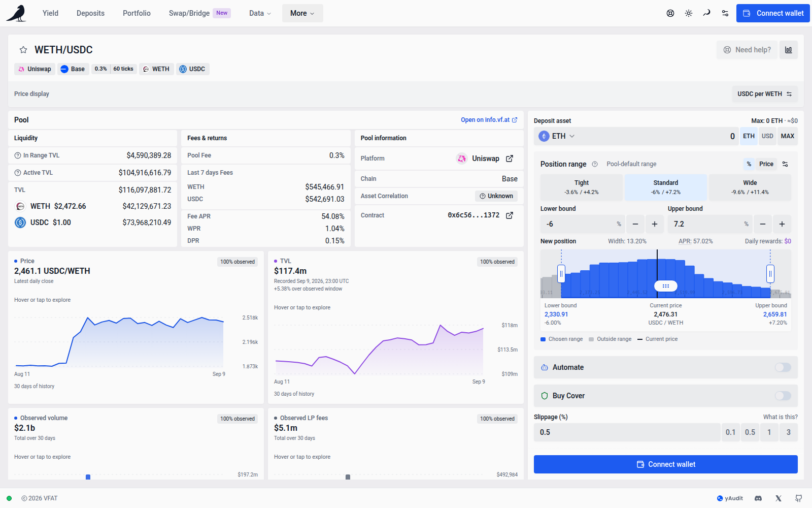
Task: Open settings sliders icon in header
Action: pos(725,13)
